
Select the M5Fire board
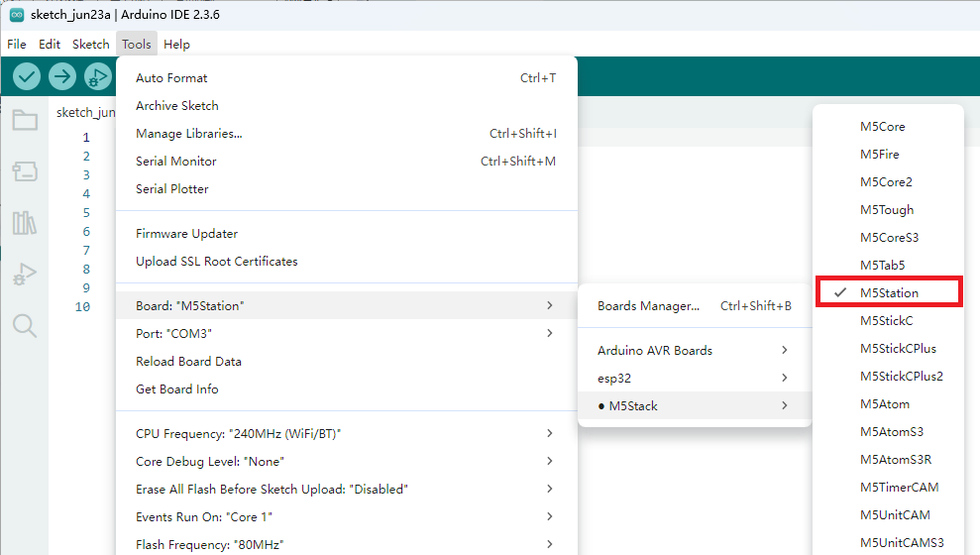(x=888, y=154)
